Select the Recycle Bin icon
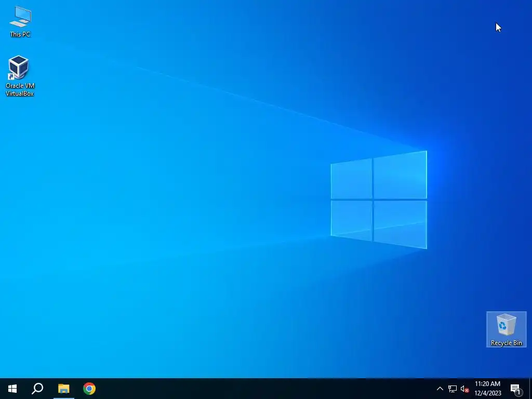The height and width of the screenshot is (399, 532). 506,329
